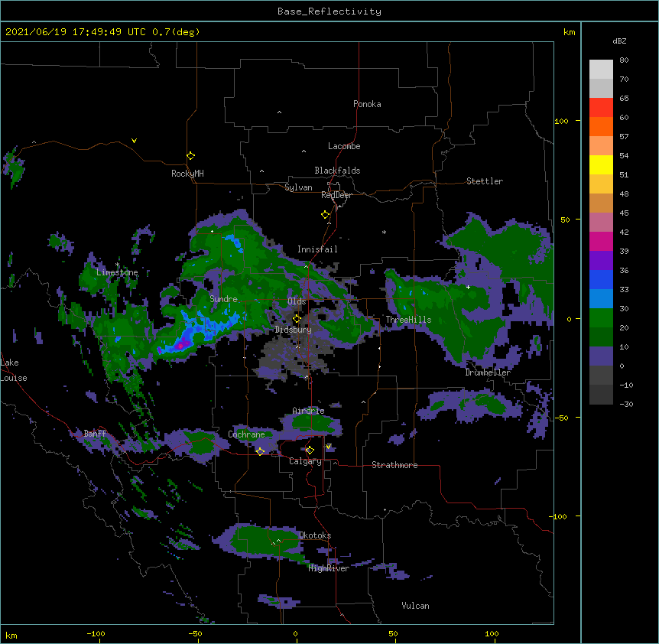Click the Lacombe city label
This screenshot has width=659, height=644.
(x=344, y=146)
